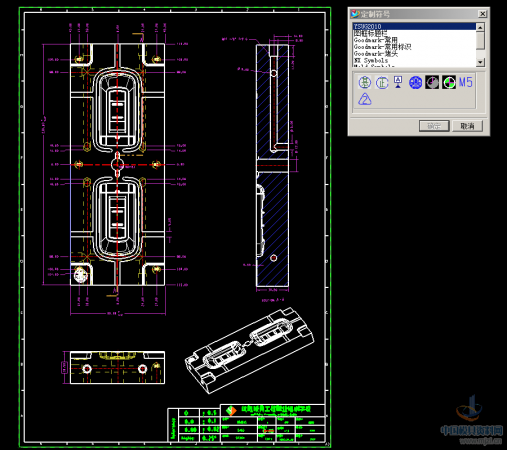Choose the solid blue round stamp symbol
507x450 pixels.
pos(415,82)
